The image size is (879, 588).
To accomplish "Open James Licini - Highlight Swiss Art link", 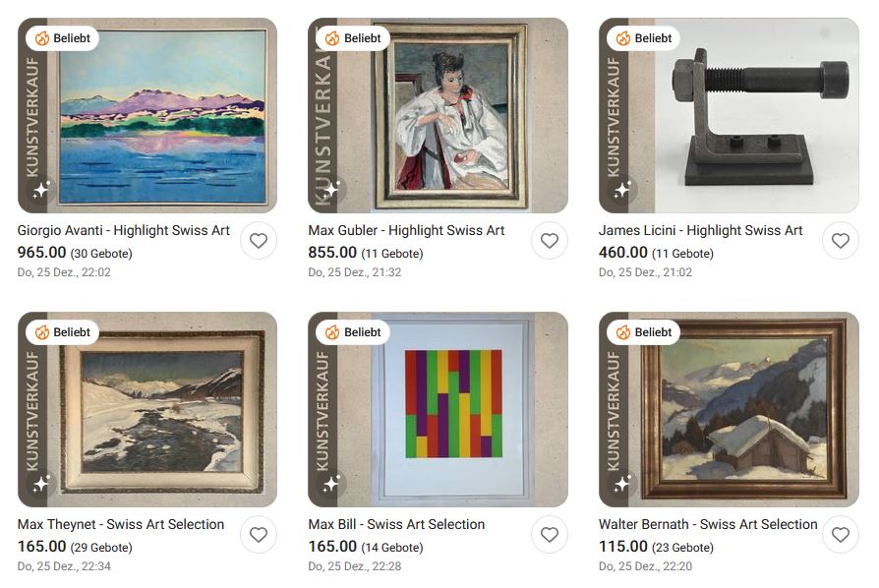I will click(x=701, y=230).
